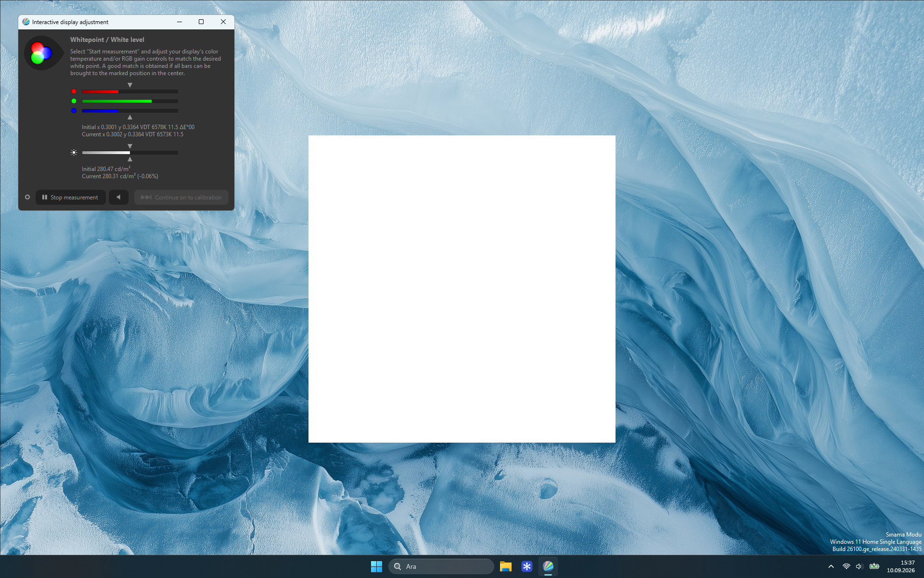Click the 'Current 280.31 cd/m²' text
Screen dimensions: 924x578
pos(109,176)
